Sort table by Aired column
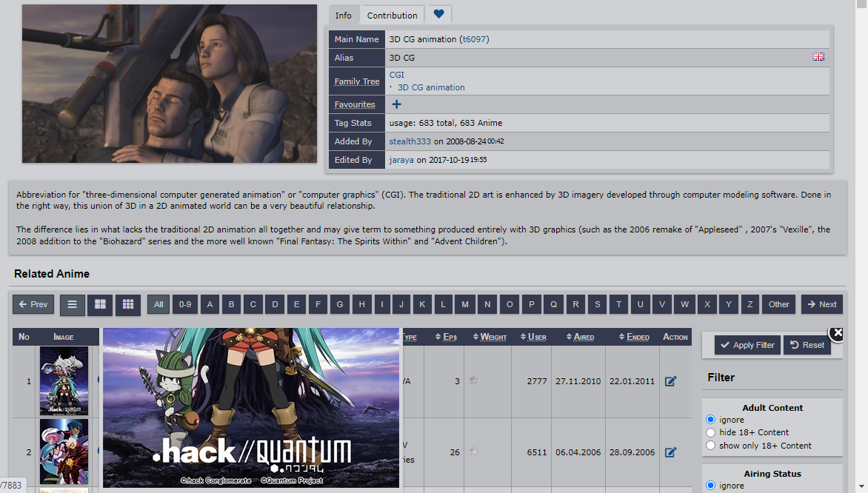This screenshot has width=868, height=493. point(580,337)
